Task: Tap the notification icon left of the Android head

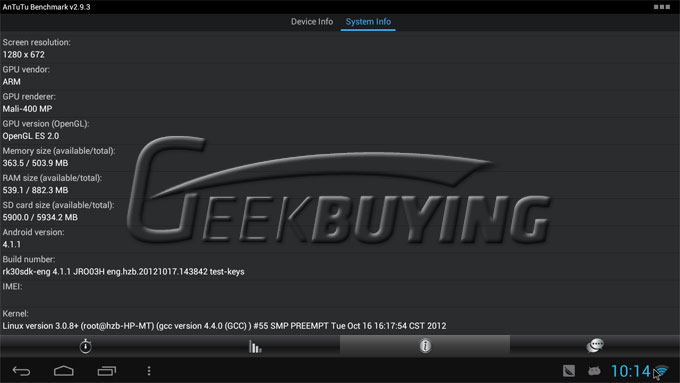Action: [569, 371]
